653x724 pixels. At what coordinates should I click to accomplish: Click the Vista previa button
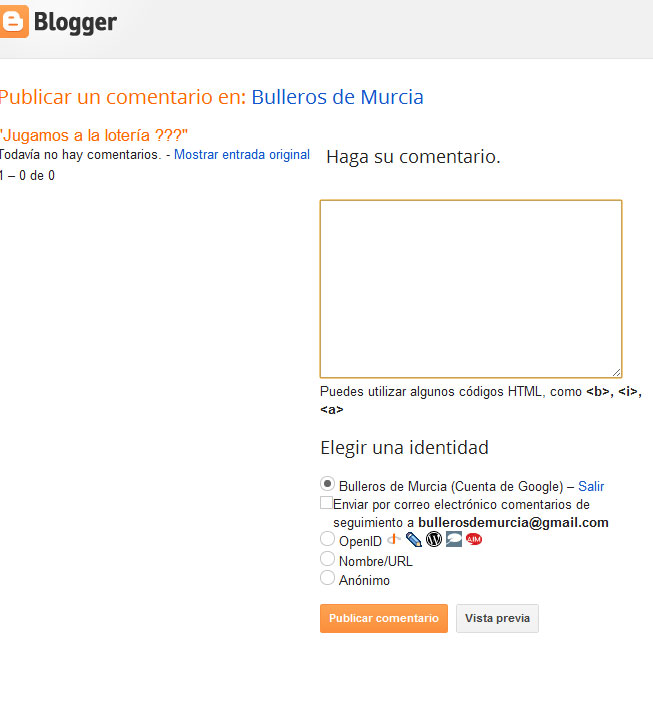[x=497, y=618]
